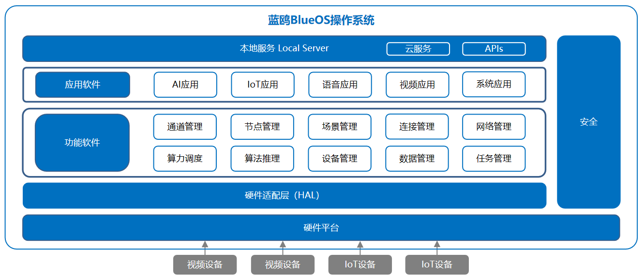Click the 功能软件 label block

point(82,143)
